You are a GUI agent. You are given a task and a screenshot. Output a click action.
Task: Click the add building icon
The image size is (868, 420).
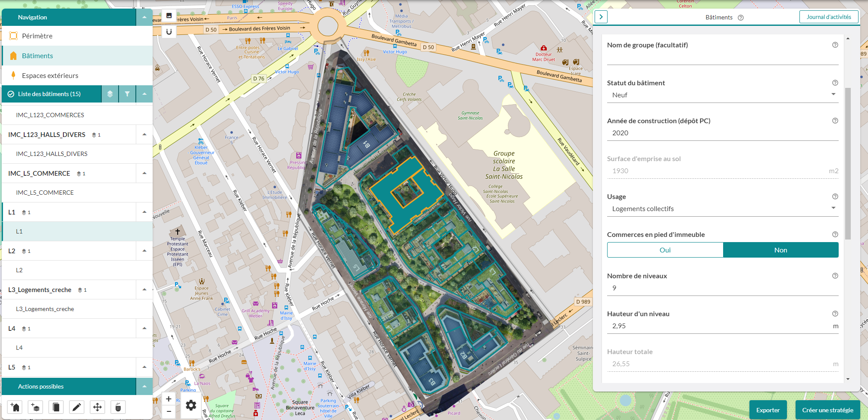coord(15,407)
